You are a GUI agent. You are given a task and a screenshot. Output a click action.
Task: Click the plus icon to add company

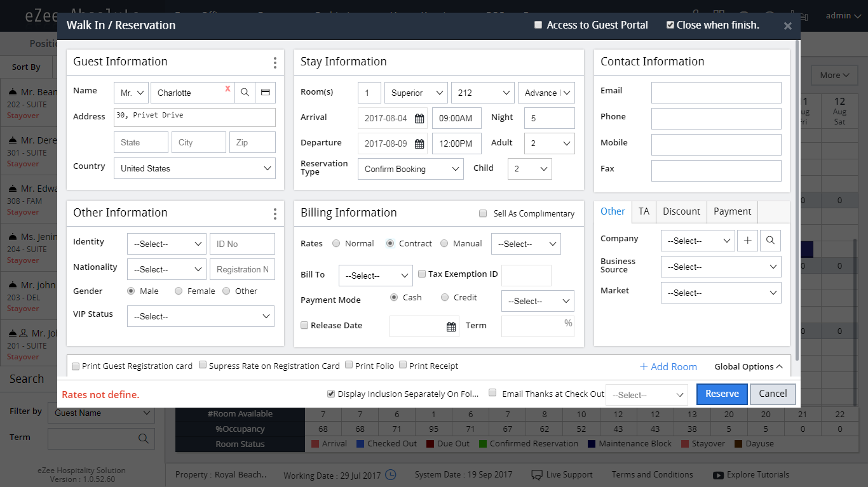point(748,241)
